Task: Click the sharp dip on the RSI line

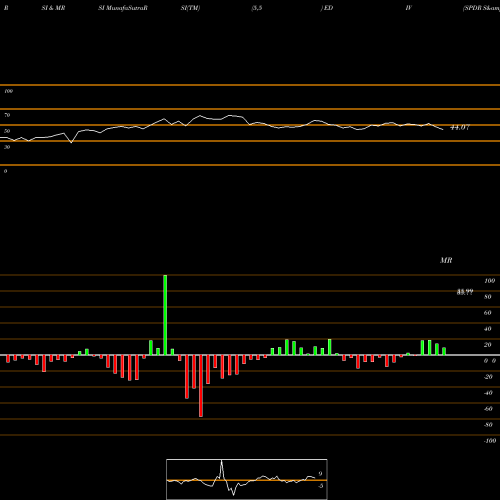Action: [71, 142]
